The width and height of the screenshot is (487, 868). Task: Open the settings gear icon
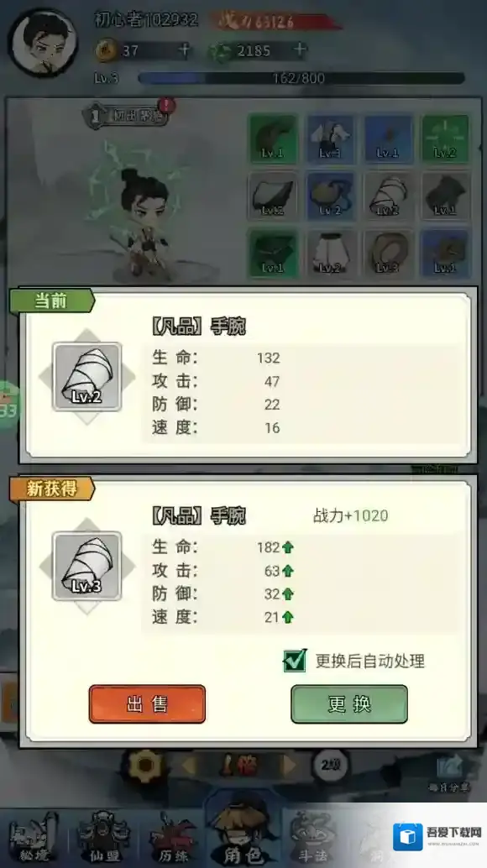coord(145,766)
